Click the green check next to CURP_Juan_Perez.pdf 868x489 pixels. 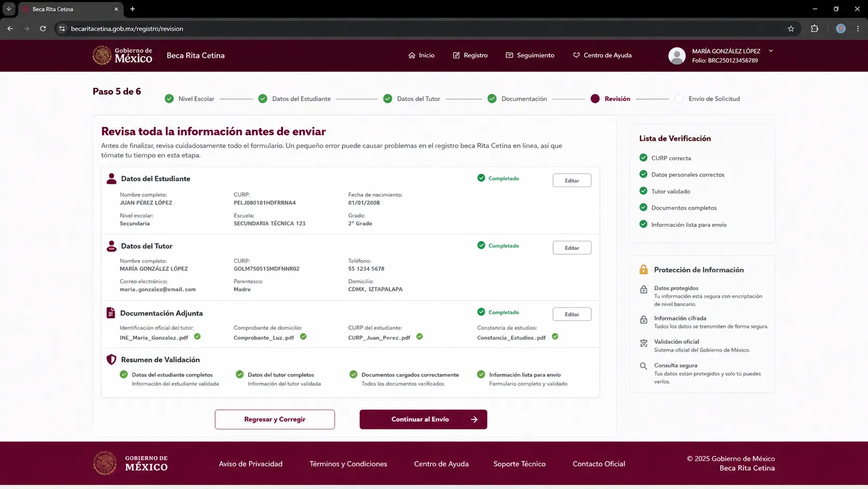click(419, 337)
